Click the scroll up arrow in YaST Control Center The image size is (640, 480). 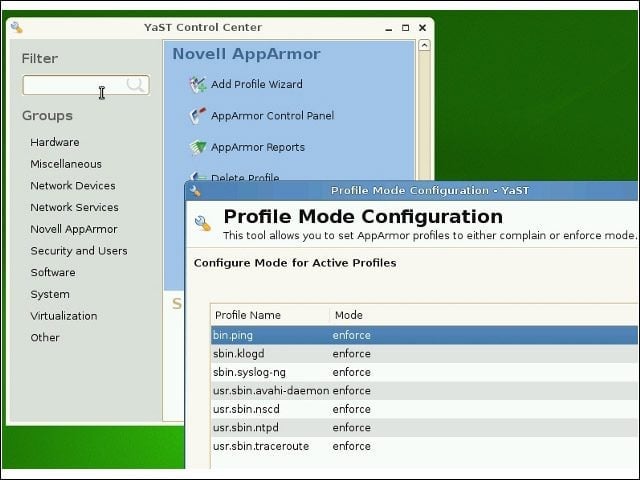[x=424, y=45]
